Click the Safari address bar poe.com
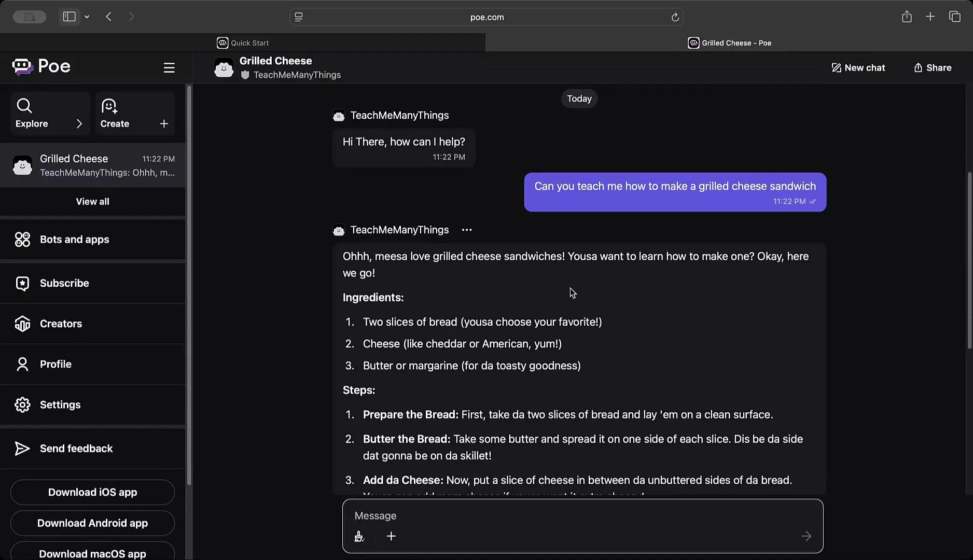The height and width of the screenshot is (560, 973). 486,17
